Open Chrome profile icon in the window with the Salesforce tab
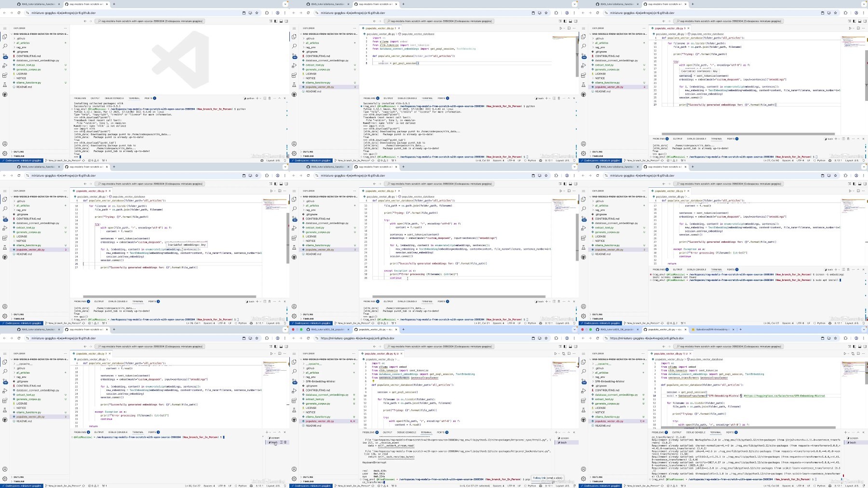The image size is (868, 488). 856,338
